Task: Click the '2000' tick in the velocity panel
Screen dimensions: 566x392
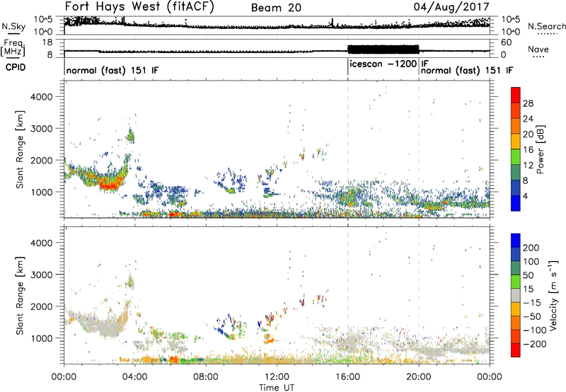Action: tap(42, 306)
